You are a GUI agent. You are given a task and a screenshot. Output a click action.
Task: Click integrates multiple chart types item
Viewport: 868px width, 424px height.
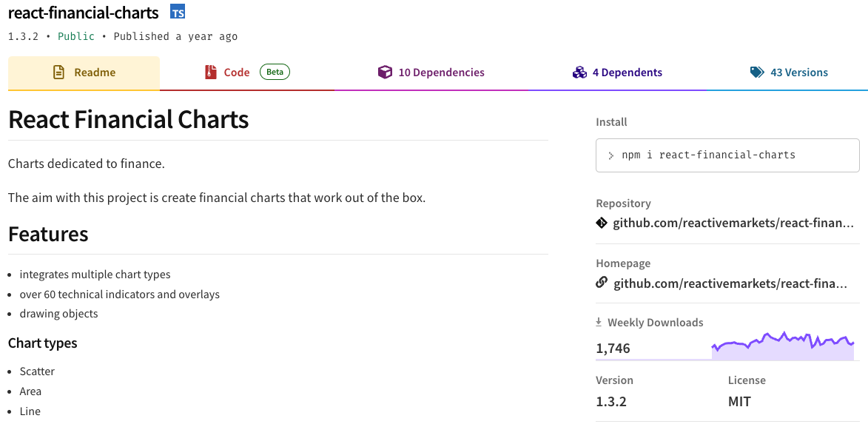(x=95, y=275)
